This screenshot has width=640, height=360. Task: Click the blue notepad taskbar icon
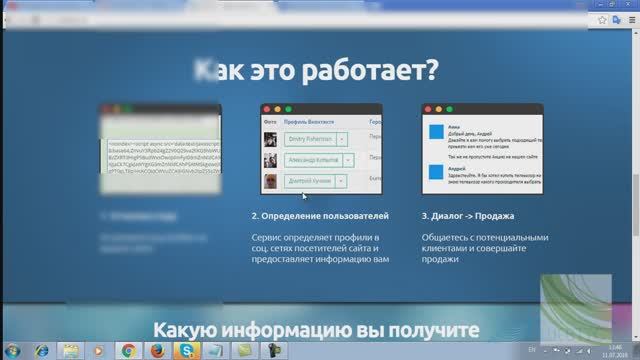tap(216, 351)
